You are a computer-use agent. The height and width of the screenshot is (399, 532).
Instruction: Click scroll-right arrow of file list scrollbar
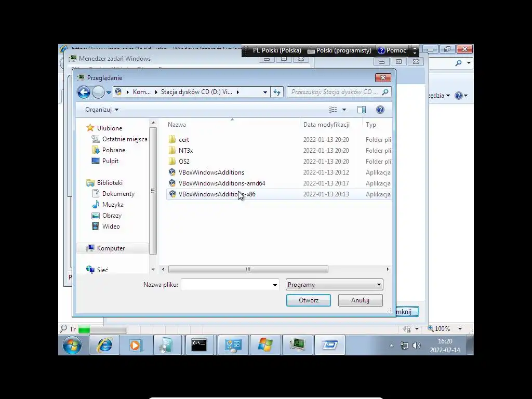(388, 270)
